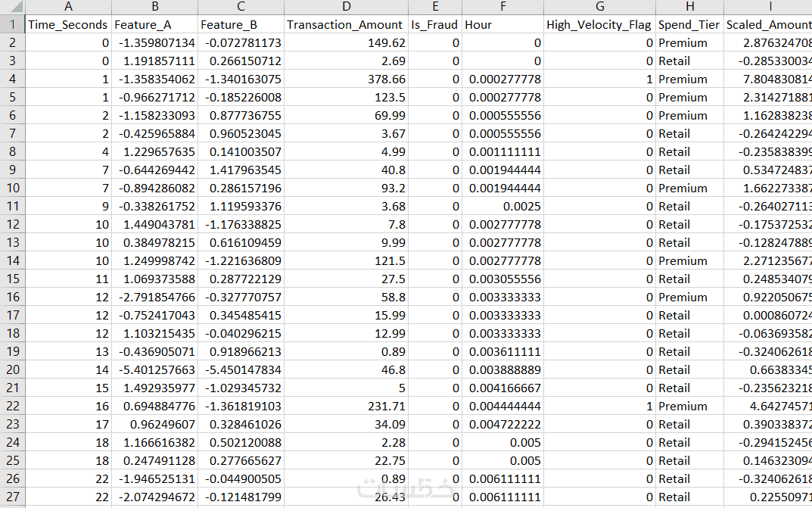Select column D header

tap(347, 7)
